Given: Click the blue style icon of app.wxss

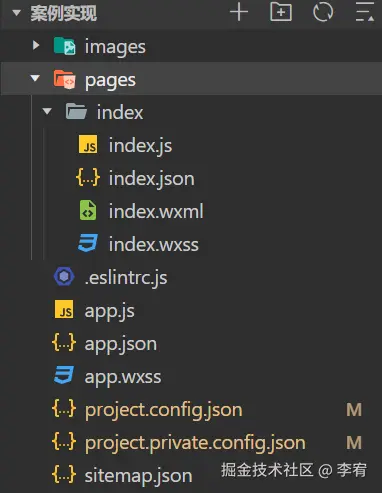Looking at the screenshot, I should 64,375.
